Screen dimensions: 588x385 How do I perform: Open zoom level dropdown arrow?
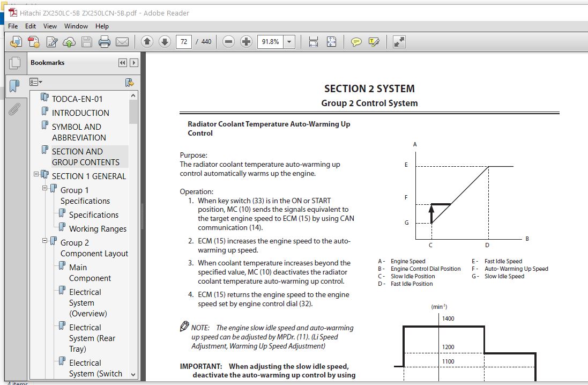[289, 42]
